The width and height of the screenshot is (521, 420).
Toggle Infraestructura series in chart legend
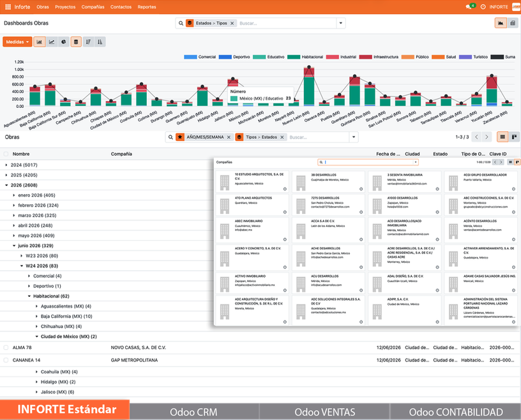(379, 57)
